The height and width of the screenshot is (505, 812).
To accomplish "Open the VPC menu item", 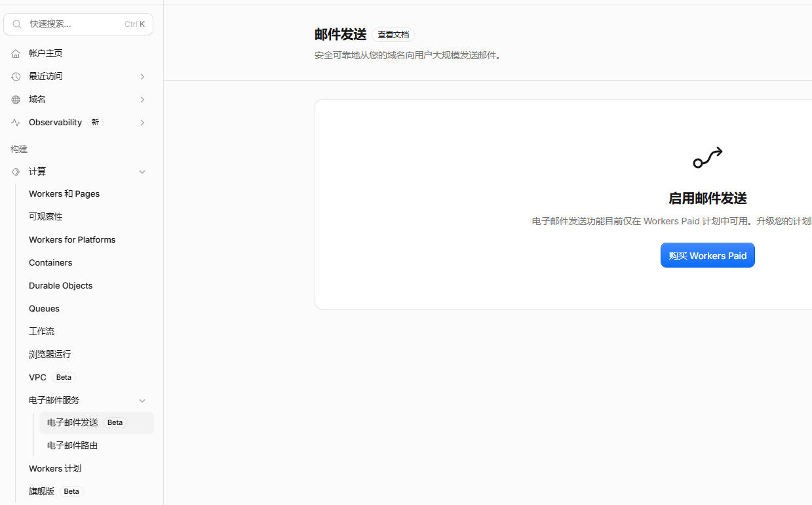I will pyautogui.click(x=37, y=378).
